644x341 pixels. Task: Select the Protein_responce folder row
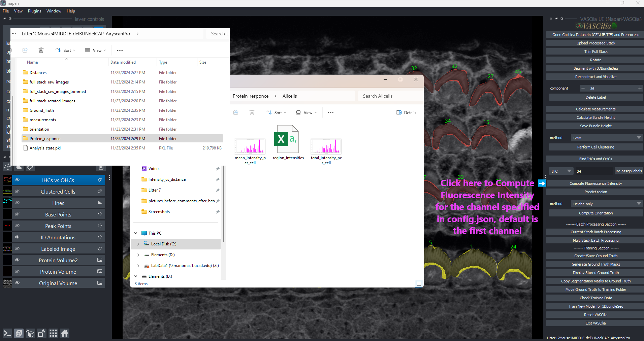coord(122,138)
